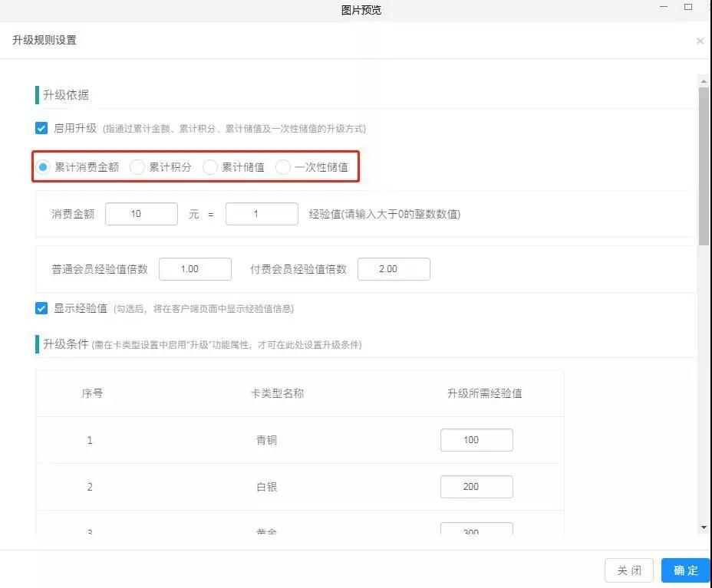Click the scrollbar down arrow
The height and width of the screenshot is (588, 712).
point(704,527)
